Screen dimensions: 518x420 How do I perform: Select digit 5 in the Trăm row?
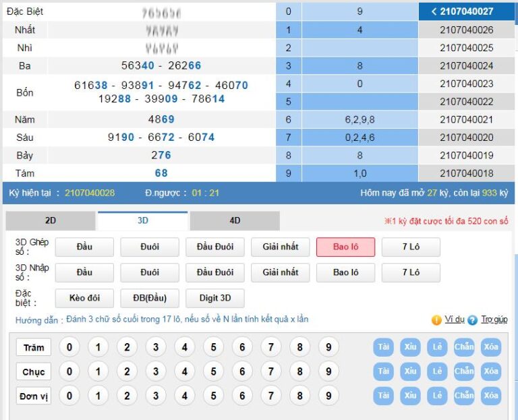pyautogui.click(x=213, y=347)
